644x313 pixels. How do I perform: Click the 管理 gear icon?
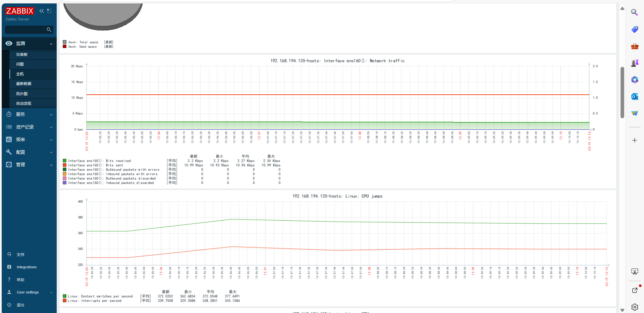(9, 165)
